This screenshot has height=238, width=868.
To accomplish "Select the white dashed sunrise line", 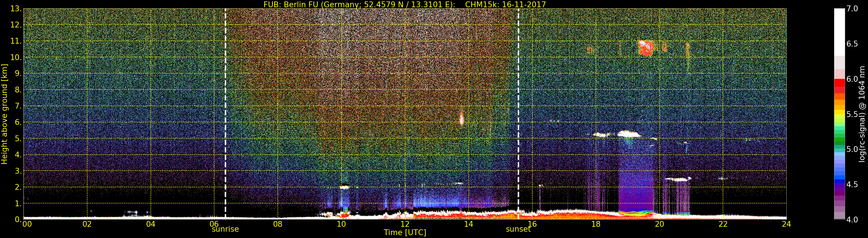I will coord(225,114).
